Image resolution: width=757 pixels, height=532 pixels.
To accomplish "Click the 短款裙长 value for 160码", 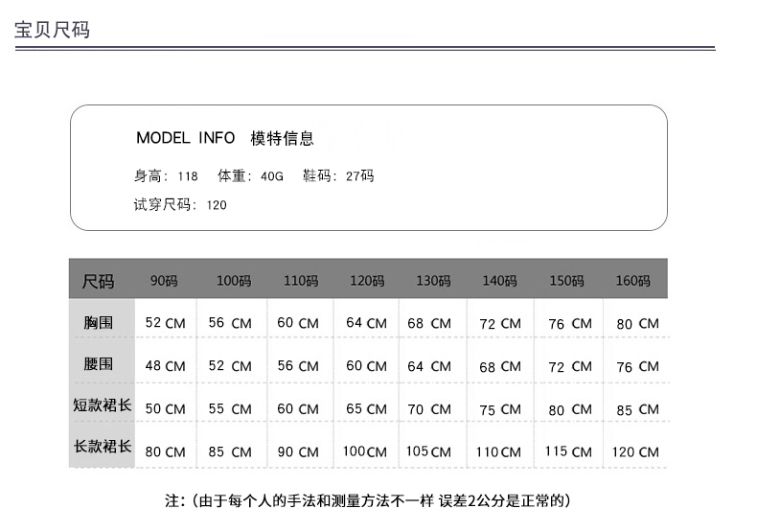I will point(638,409).
